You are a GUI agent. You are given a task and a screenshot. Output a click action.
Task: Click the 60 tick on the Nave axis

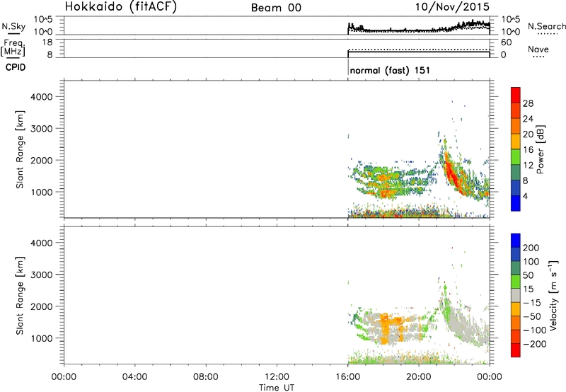tap(507, 42)
